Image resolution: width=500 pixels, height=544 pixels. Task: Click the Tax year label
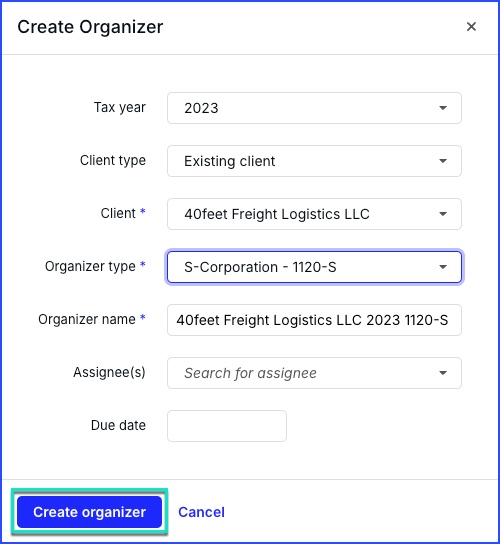click(x=120, y=108)
